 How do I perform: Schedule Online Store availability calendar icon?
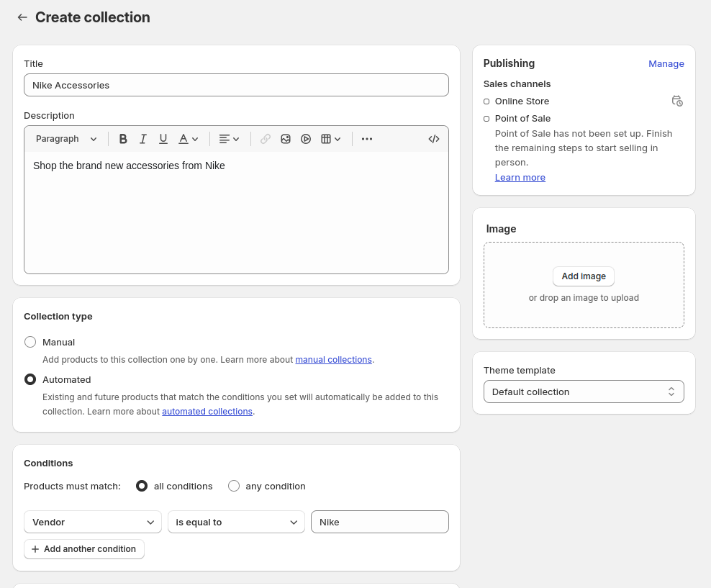point(677,101)
